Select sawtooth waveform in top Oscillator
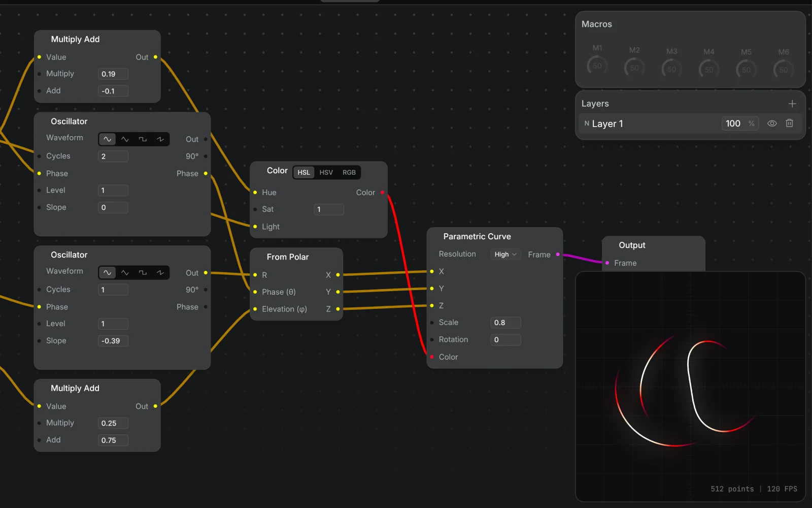812x508 pixels. coord(160,139)
